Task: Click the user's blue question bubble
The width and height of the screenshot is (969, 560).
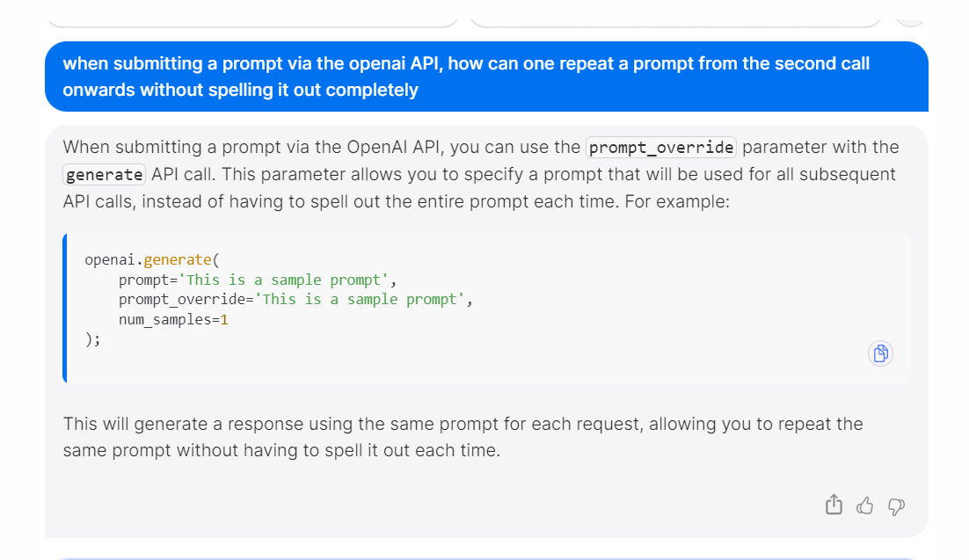Action: pyautogui.click(x=484, y=76)
